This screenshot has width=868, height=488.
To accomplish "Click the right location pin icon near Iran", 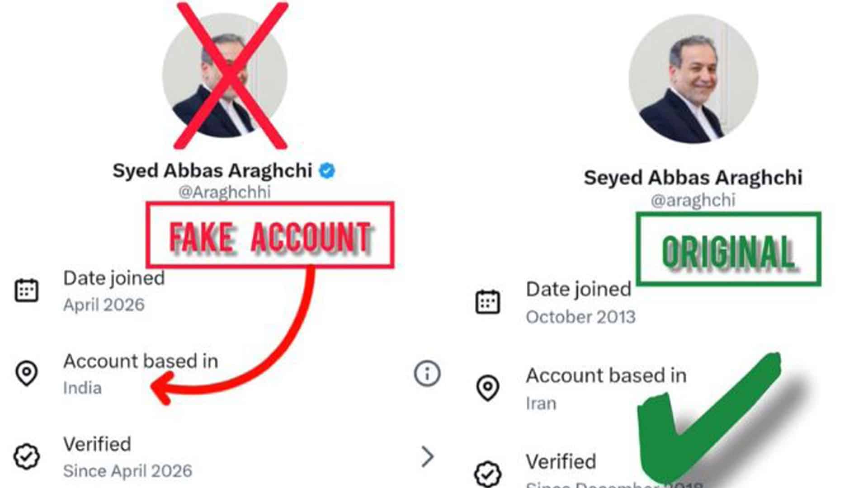I will point(488,388).
